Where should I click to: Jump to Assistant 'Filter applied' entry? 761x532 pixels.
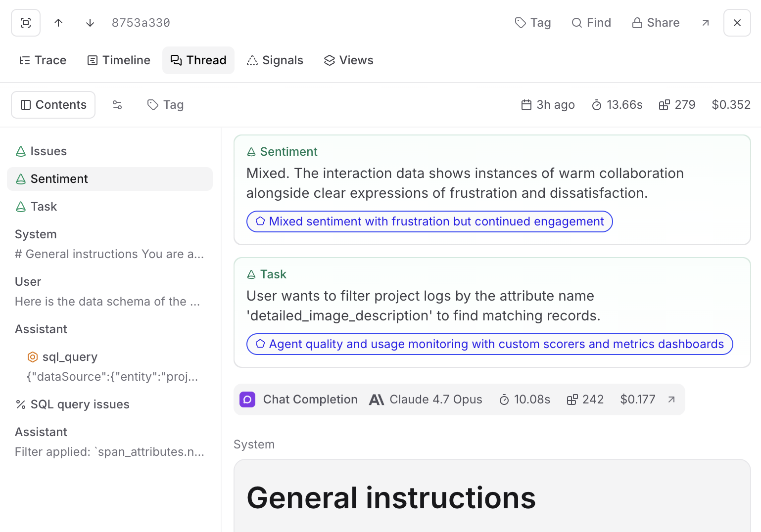pyautogui.click(x=110, y=442)
